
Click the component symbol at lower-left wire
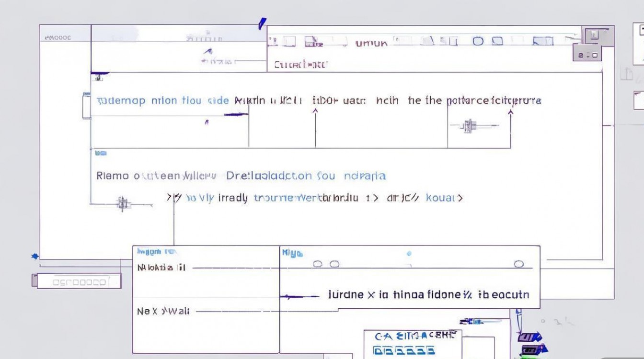click(x=123, y=203)
